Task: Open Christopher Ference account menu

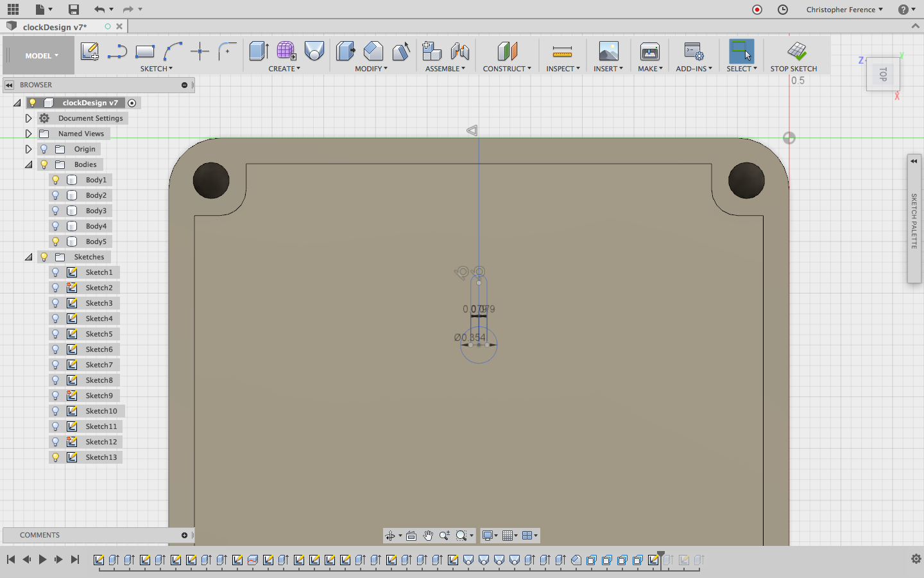Action: coord(844,10)
